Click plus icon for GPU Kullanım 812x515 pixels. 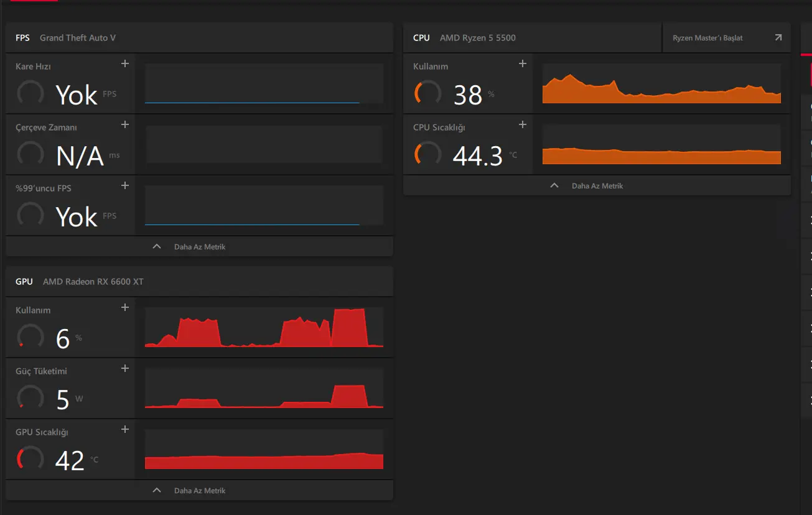tap(125, 307)
